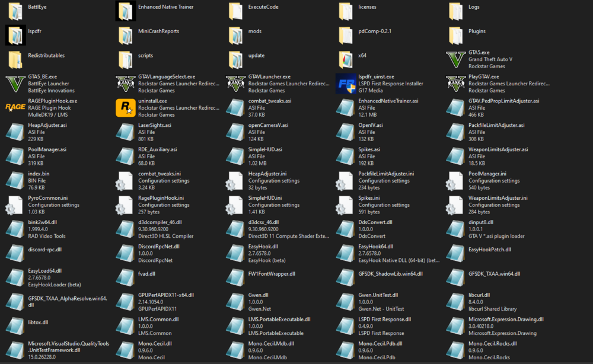Click the FW1FontWrapper.dll file name
Image resolution: width=593 pixels, height=364 pixels.
(x=272, y=274)
